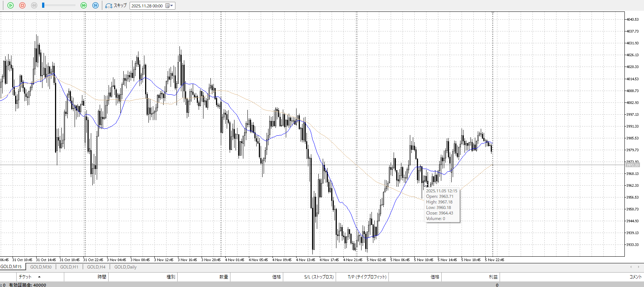
Task: Sort orders by the チケット column header
Action: tap(25, 277)
